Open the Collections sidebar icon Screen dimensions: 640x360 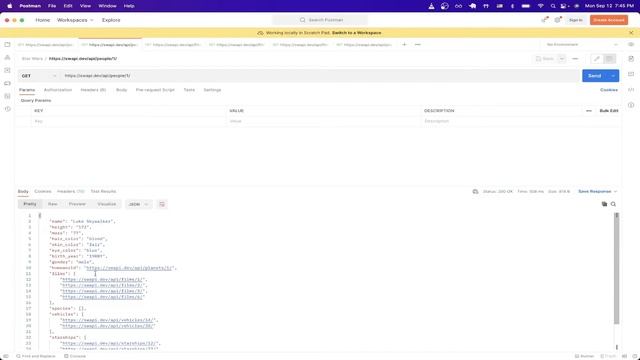[7, 44]
